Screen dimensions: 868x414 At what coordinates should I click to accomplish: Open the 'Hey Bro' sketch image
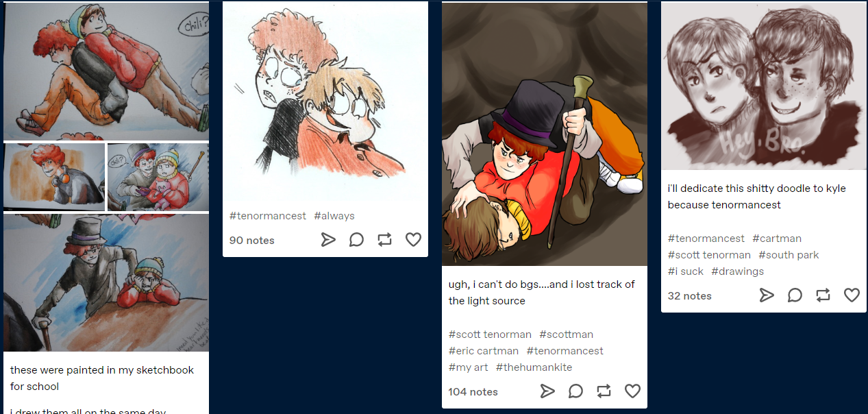coord(764,86)
